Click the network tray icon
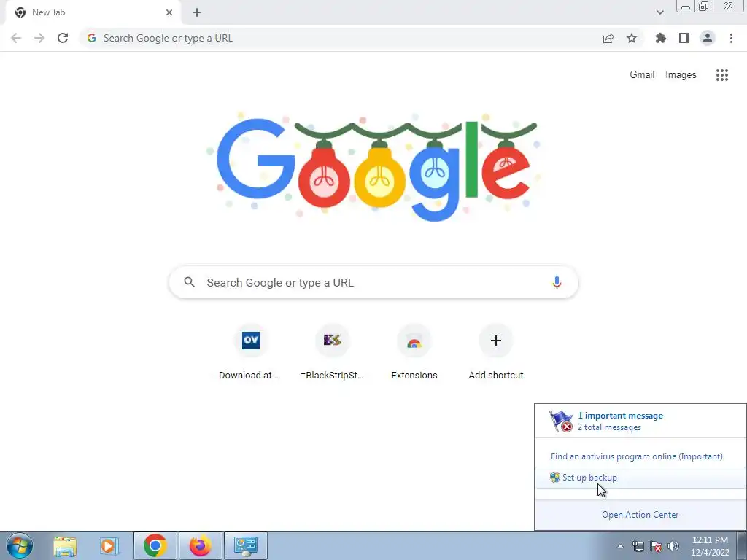 click(x=638, y=546)
